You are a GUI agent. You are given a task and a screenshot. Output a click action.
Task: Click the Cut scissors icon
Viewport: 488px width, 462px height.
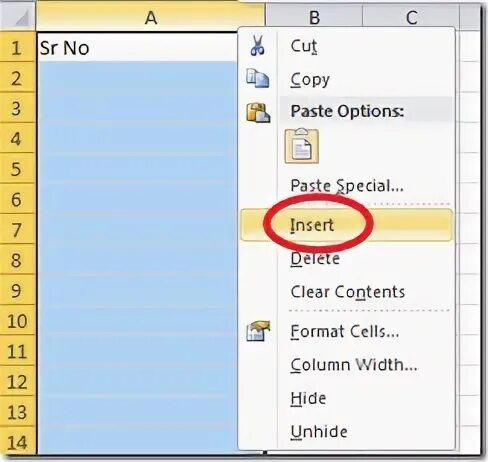tap(257, 45)
